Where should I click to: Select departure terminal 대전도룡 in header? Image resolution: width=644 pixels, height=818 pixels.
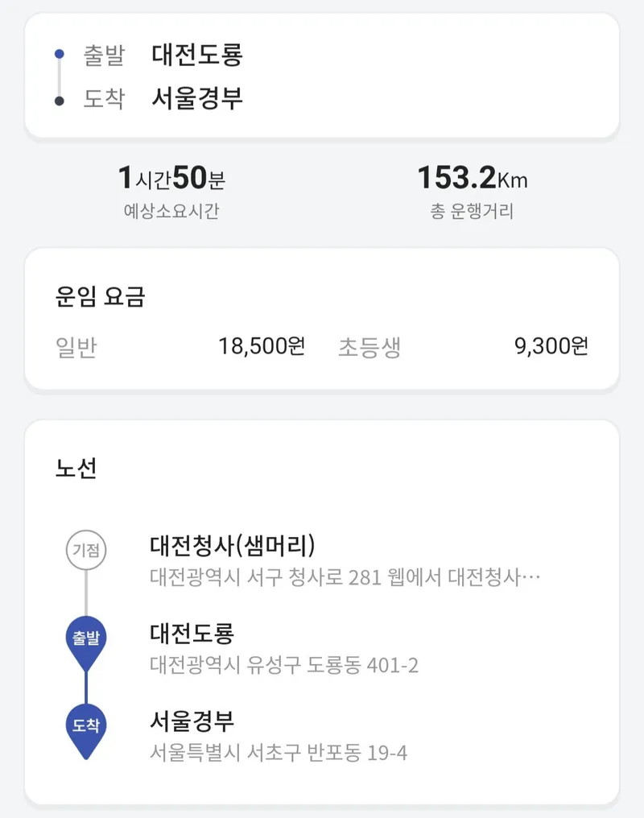pyautogui.click(x=197, y=55)
